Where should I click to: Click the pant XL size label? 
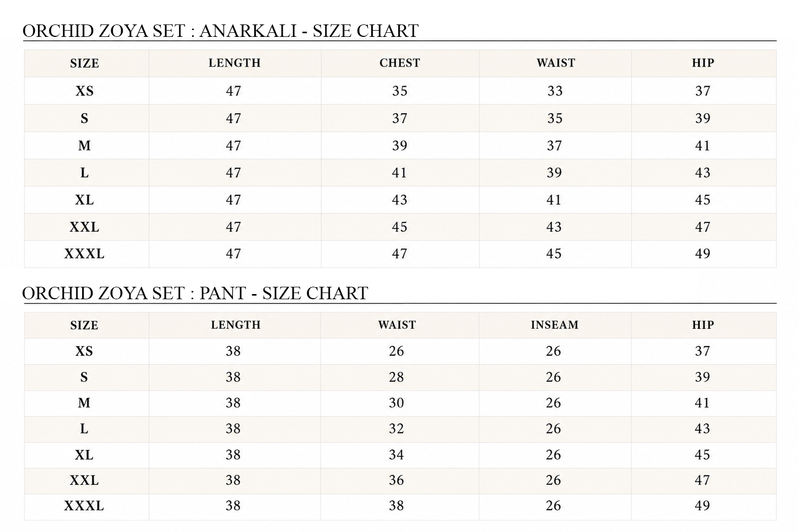tap(84, 455)
